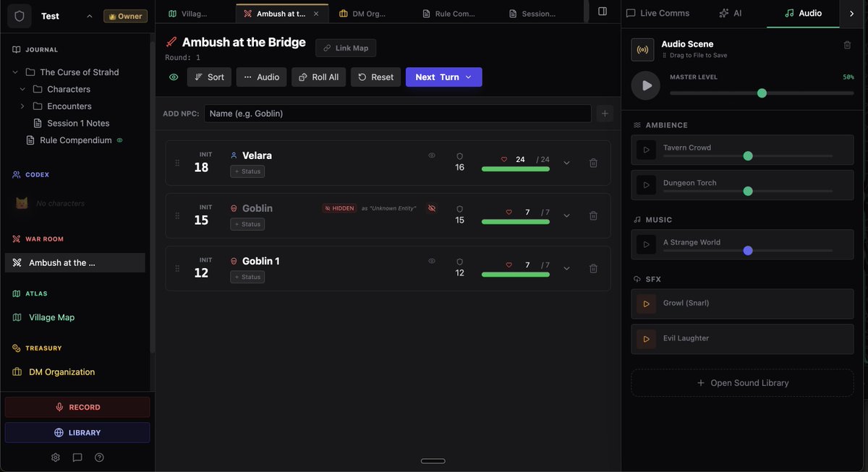Toggle encounter visibility eye next to Sort
This screenshot has height=472, width=868.
pyautogui.click(x=174, y=77)
